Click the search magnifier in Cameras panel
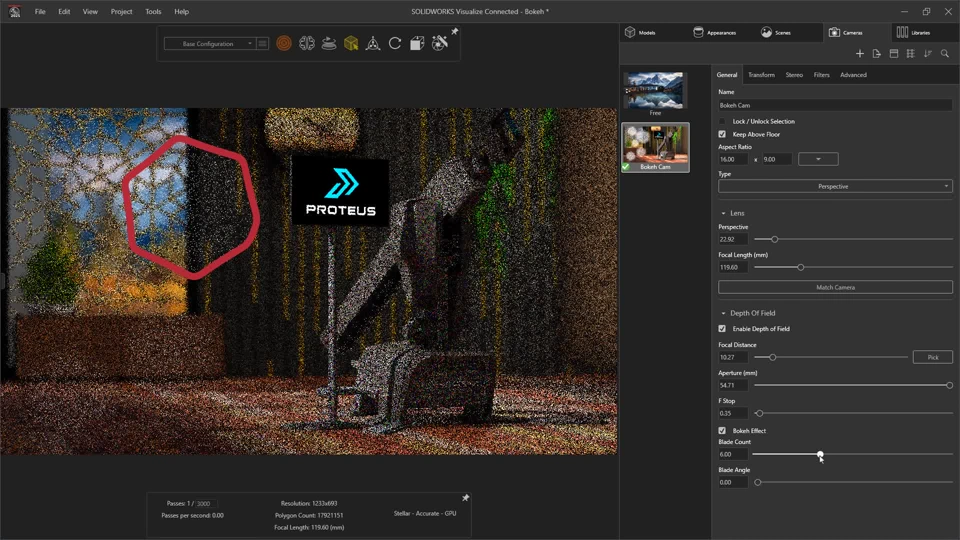 tap(945, 54)
